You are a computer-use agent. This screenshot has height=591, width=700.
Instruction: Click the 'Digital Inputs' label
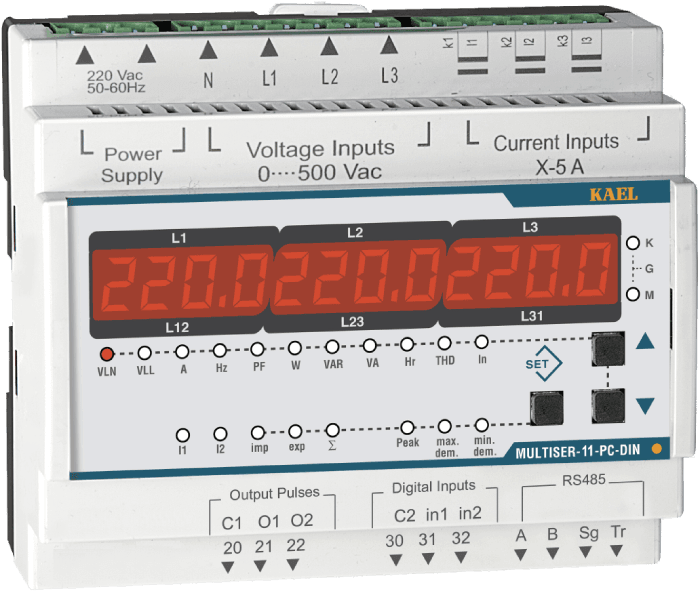point(434,487)
